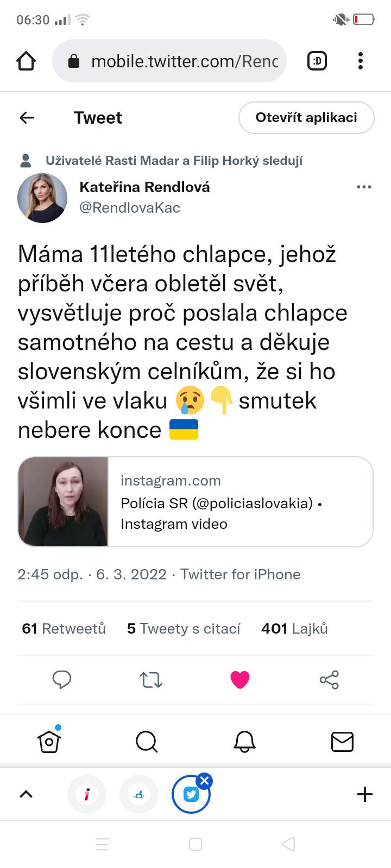Open the Instagram video link card
This screenshot has height=868, width=391.
coord(195,502)
